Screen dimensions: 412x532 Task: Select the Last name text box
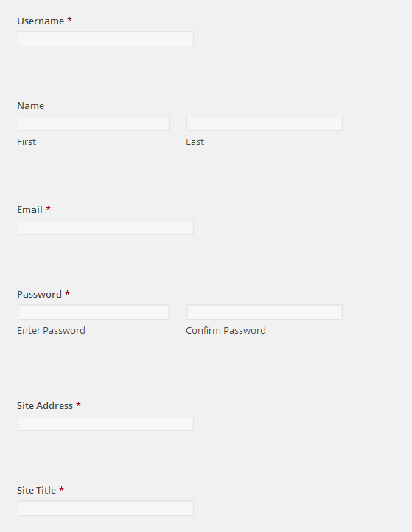tap(265, 124)
